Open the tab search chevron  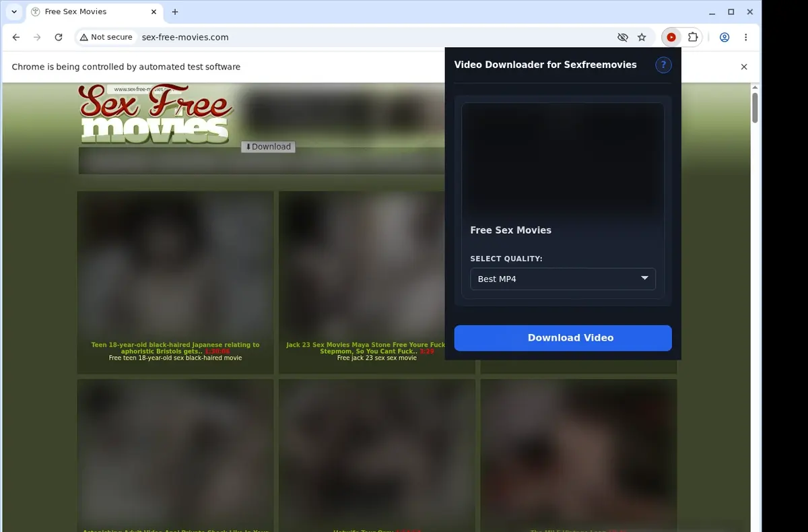(x=14, y=11)
